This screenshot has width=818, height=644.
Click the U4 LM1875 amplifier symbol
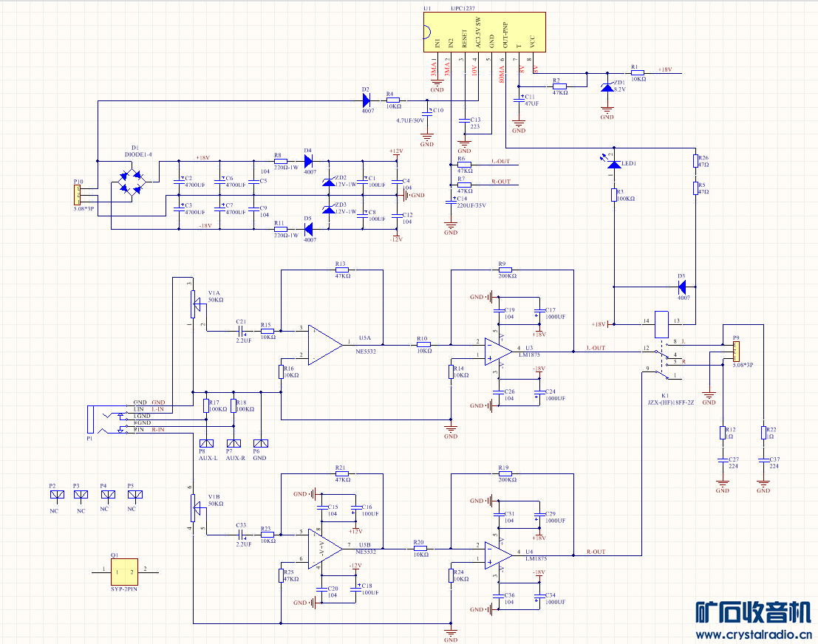(499, 555)
